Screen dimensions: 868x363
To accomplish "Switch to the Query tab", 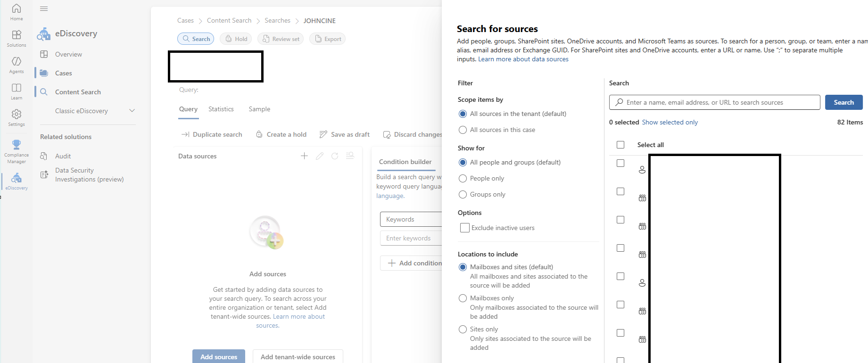I will tap(188, 109).
